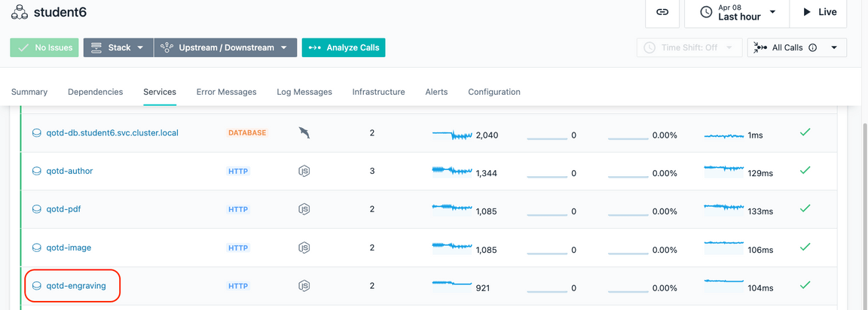Click the green health check for qotd-author
Viewport: 868px width, 310px height.
(805, 170)
